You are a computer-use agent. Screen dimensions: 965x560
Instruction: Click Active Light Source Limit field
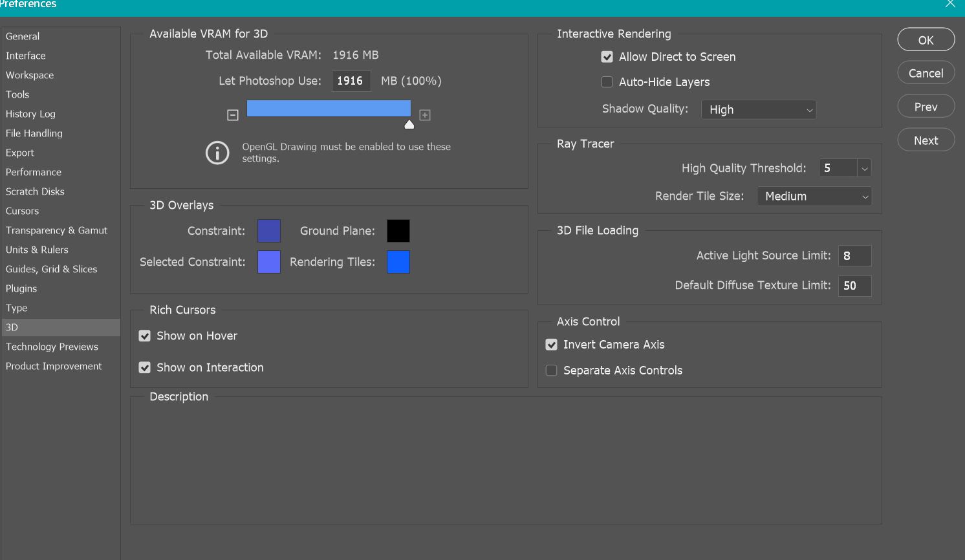pos(854,256)
